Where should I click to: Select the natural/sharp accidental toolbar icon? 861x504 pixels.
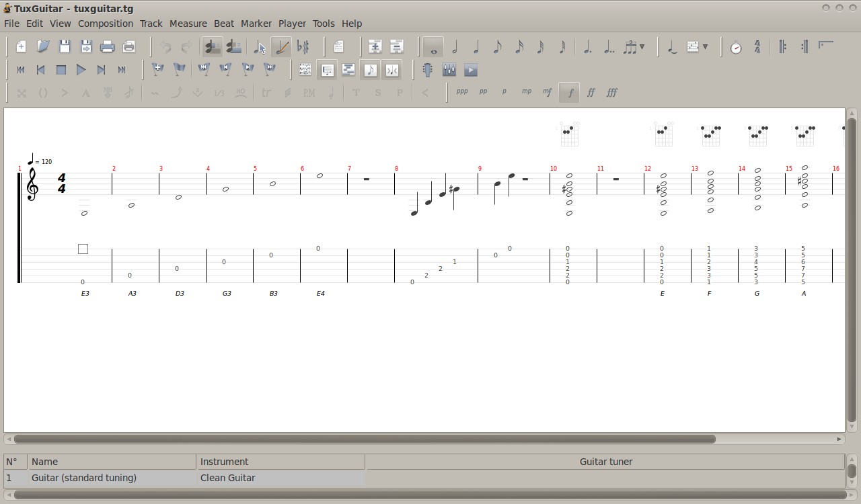pyautogui.click(x=304, y=46)
